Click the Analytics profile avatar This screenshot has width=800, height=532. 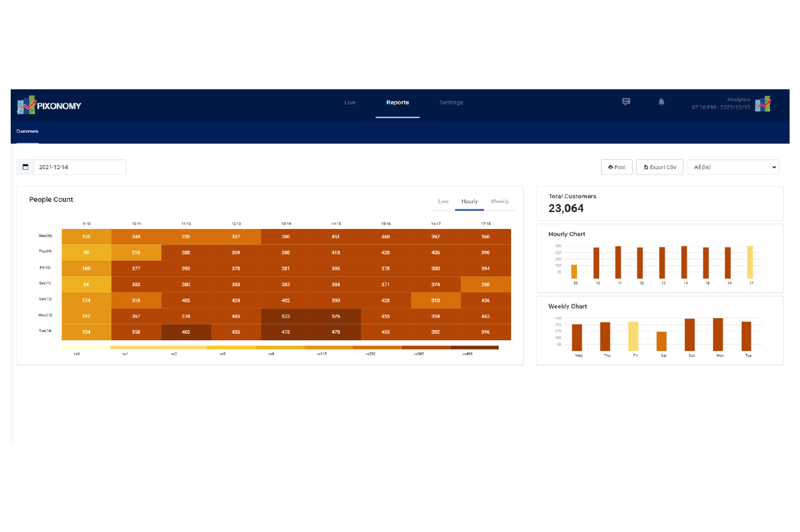tap(763, 104)
